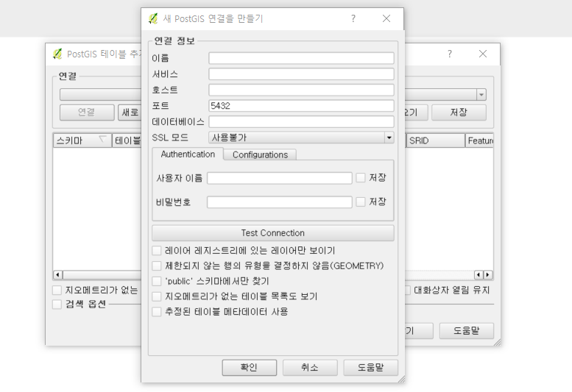
Task: Click the 포트 field showing 5432
Action: tap(301, 106)
